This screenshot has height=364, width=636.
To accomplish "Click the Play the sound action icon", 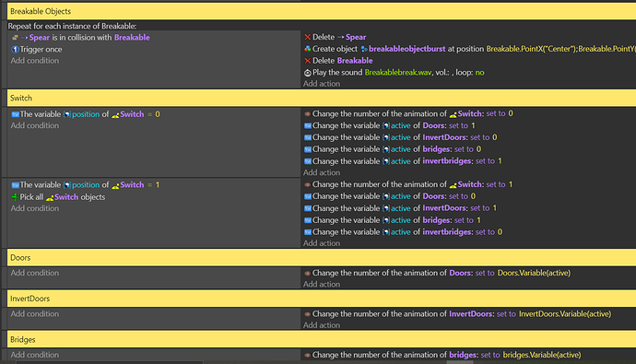I will (308, 73).
